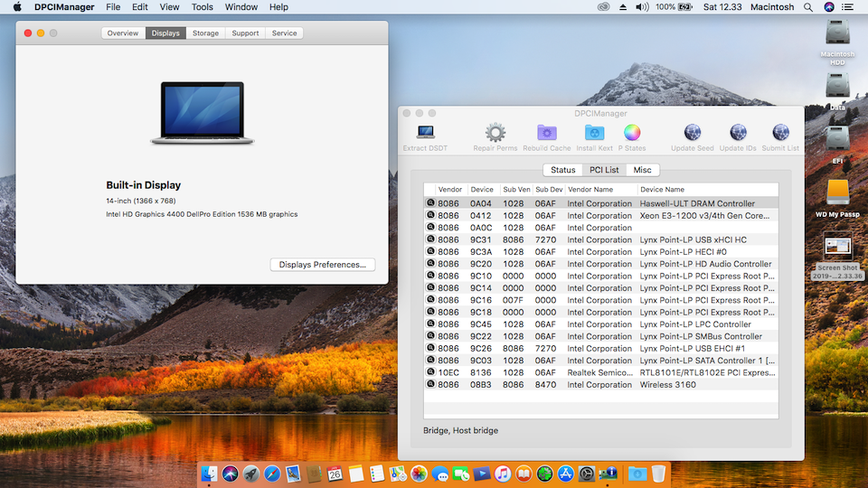Open the P States color wheel icon
The width and height of the screenshot is (868, 488).
632,134
